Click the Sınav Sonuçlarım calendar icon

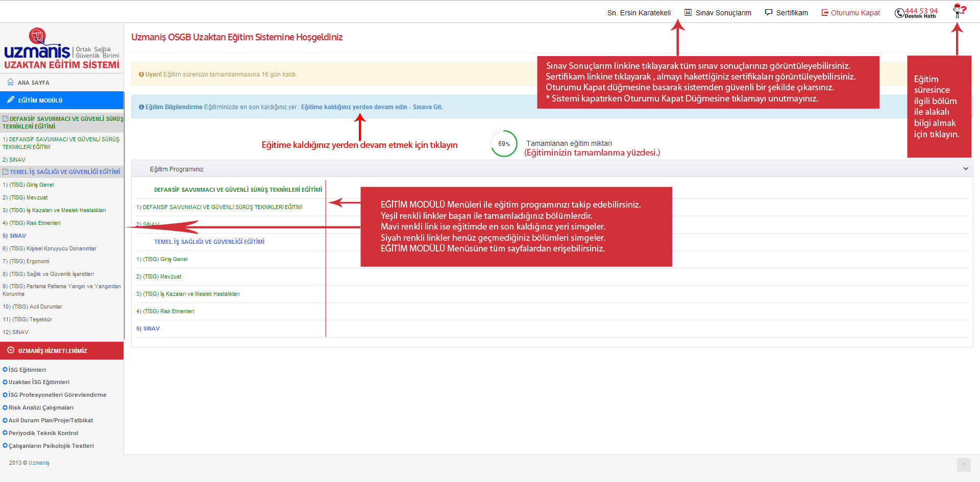coord(688,12)
